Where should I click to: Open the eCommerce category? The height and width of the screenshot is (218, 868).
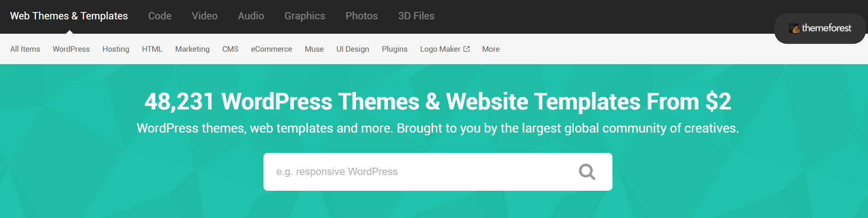[272, 49]
